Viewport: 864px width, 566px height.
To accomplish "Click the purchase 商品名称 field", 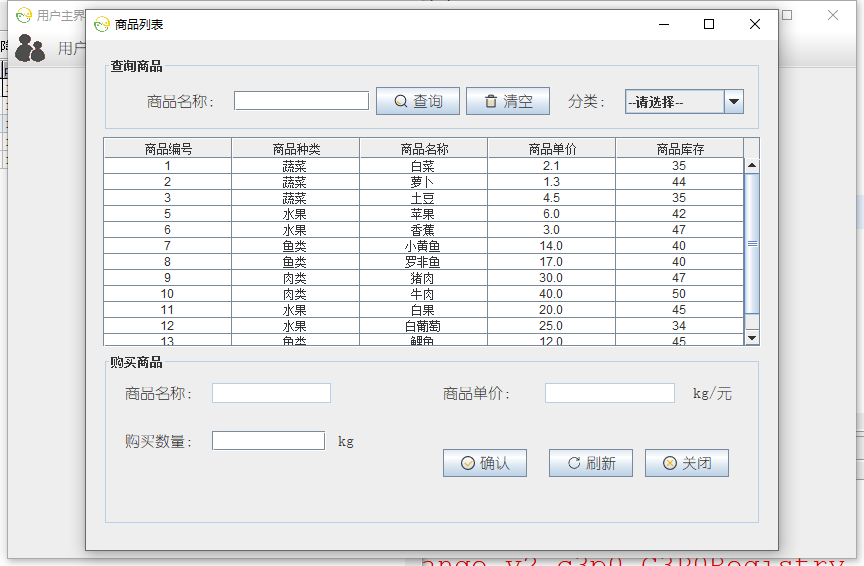I will point(271,393).
